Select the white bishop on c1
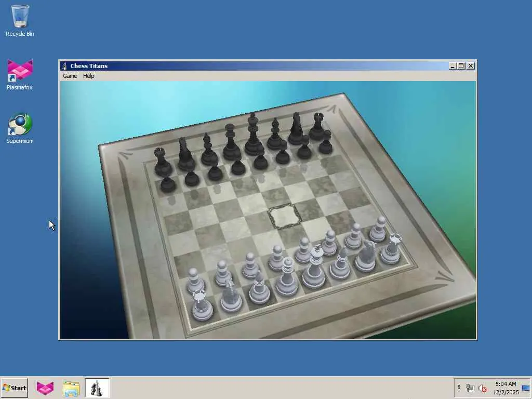Screen dimensions: 532x399 click(260, 288)
